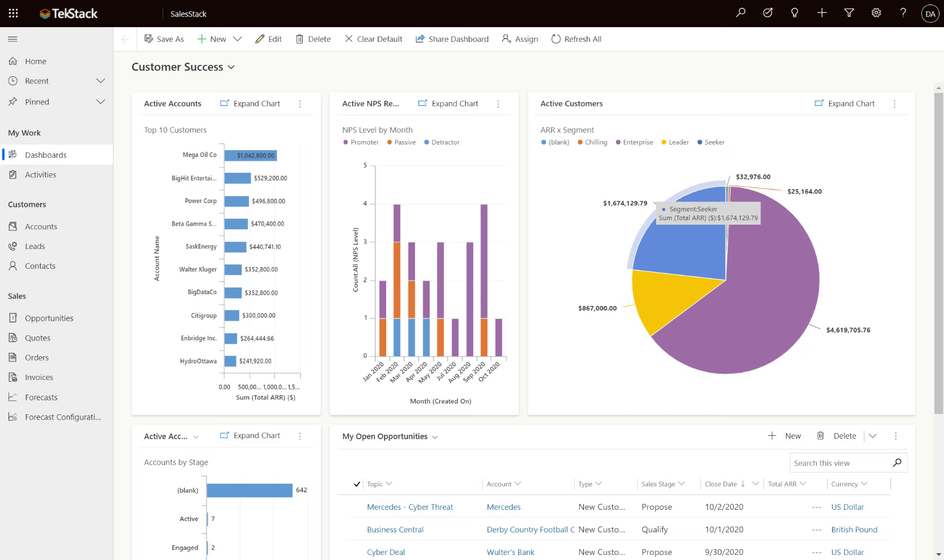Open more options on Opportunities grid
Screen dimensions: 944x560
[896, 436]
